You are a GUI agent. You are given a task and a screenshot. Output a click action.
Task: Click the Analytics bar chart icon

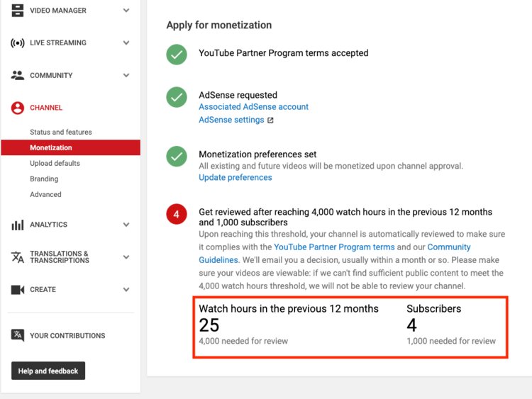coord(18,225)
